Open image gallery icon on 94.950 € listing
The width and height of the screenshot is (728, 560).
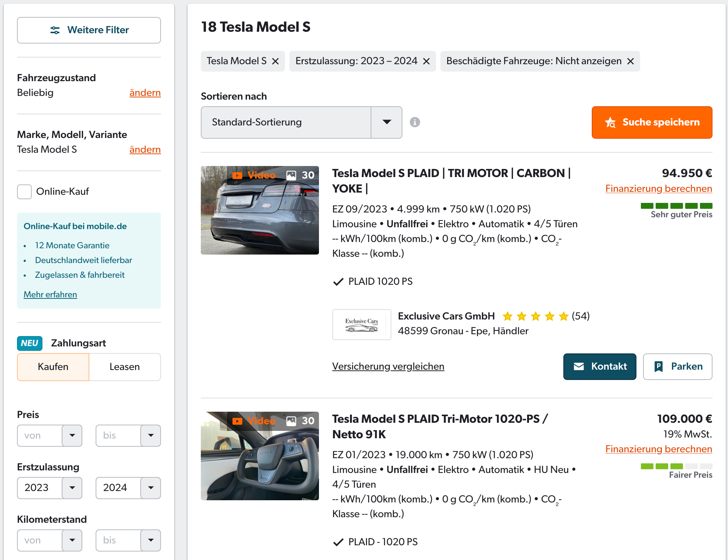[x=291, y=175]
